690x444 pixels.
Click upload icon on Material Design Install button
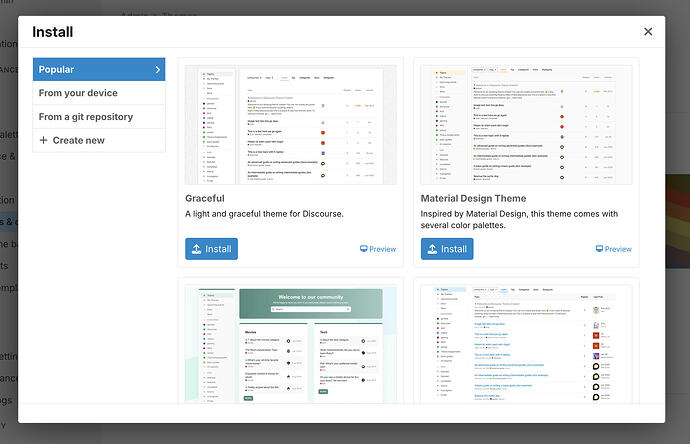coord(433,249)
